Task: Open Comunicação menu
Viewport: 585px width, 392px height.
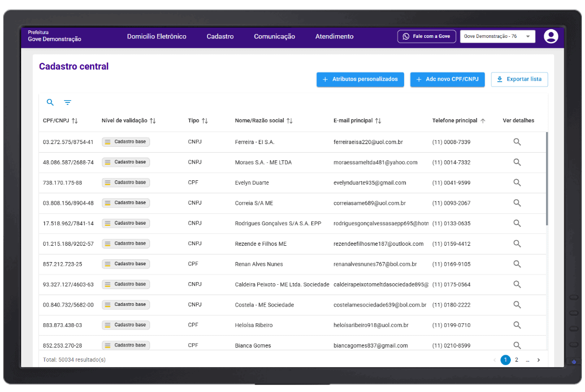Action: point(275,37)
